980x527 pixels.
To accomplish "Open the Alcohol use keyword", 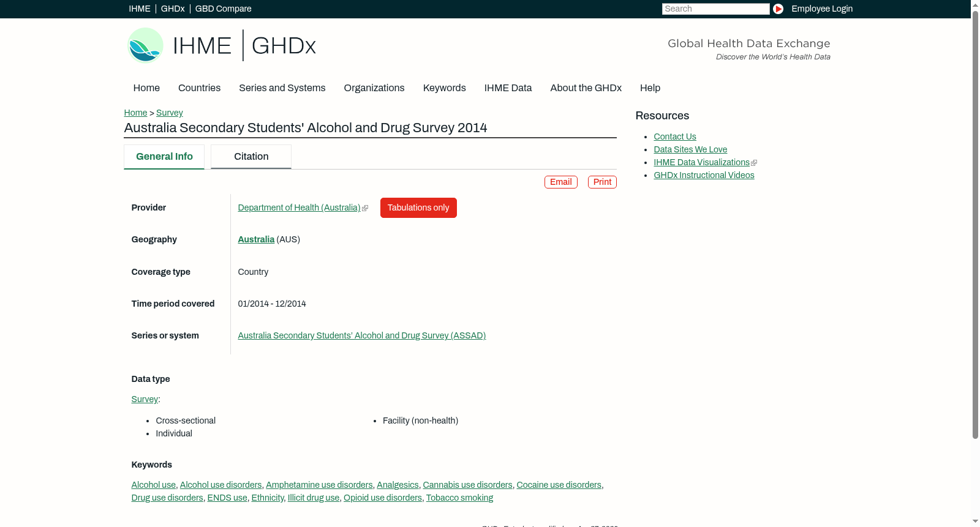I will pos(154,485).
